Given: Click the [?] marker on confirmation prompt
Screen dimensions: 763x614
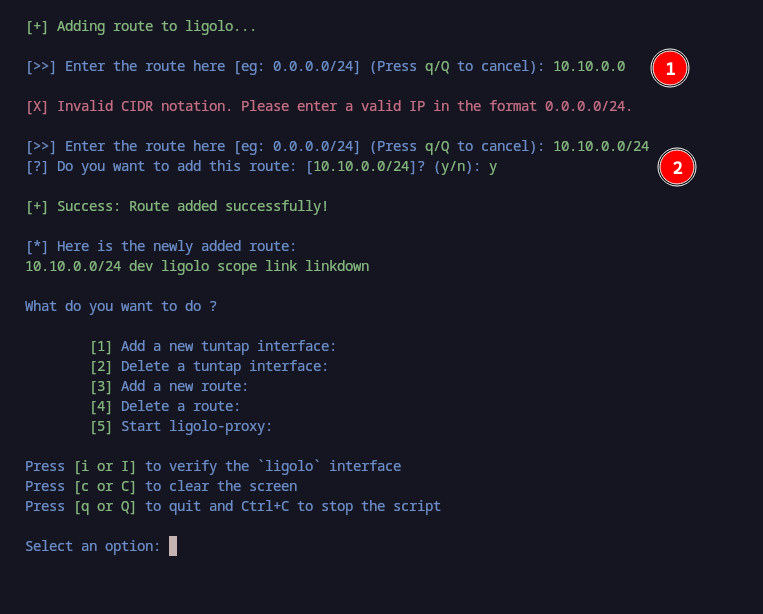Looking at the screenshot, I should (x=37, y=166).
